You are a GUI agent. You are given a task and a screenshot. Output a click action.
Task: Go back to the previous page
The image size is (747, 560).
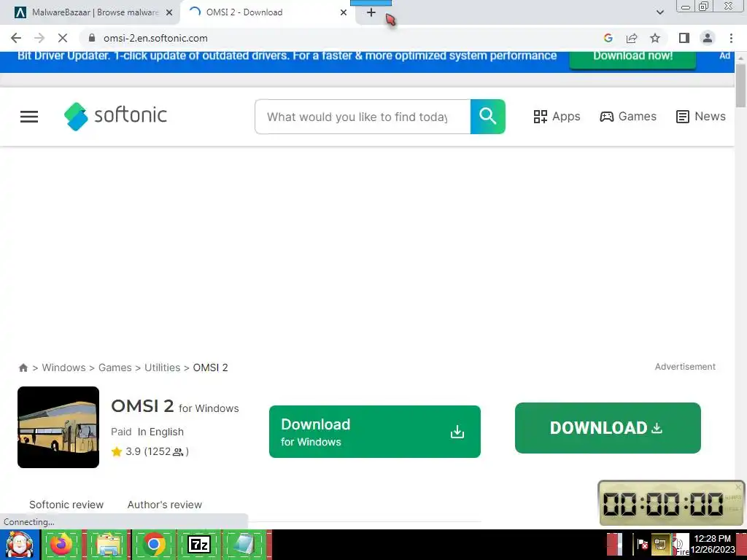pyautogui.click(x=16, y=38)
